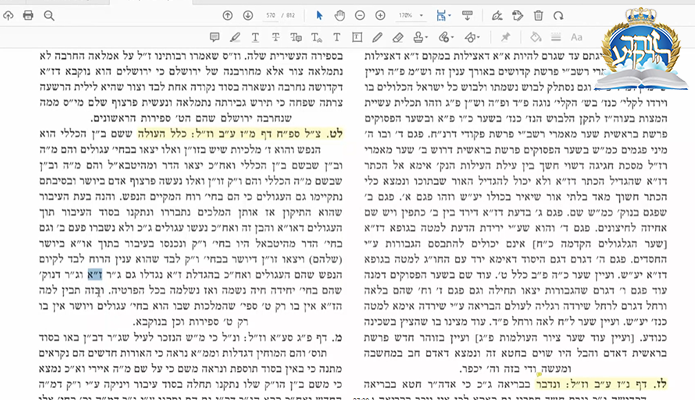
Task: Toggle the arrow selection tool
Action: pos(320,16)
